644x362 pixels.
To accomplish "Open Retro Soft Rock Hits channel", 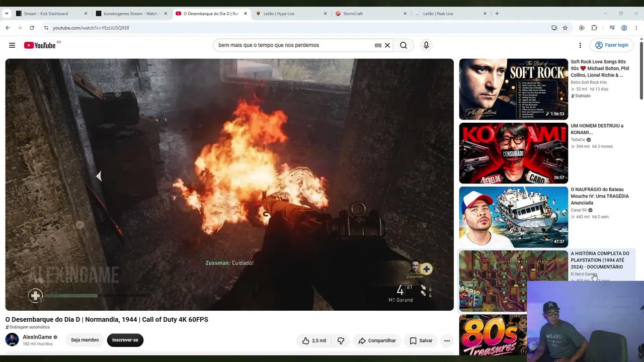I will click(x=589, y=82).
